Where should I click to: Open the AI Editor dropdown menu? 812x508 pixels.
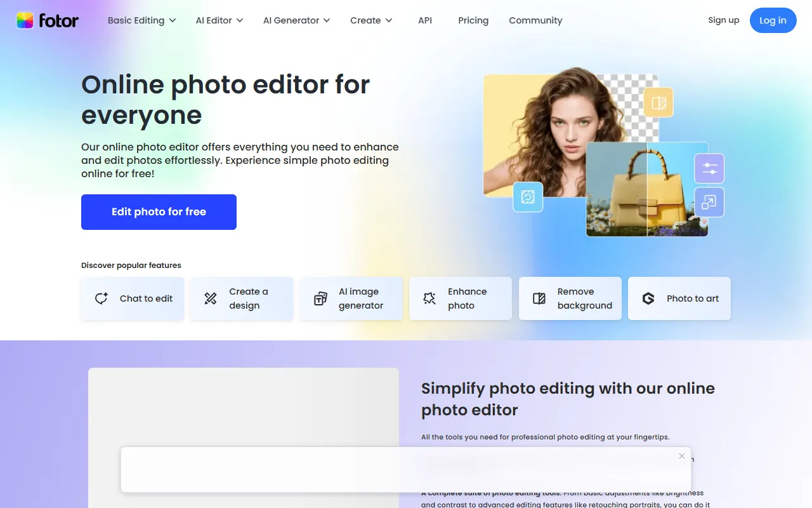click(x=219, y=20)
